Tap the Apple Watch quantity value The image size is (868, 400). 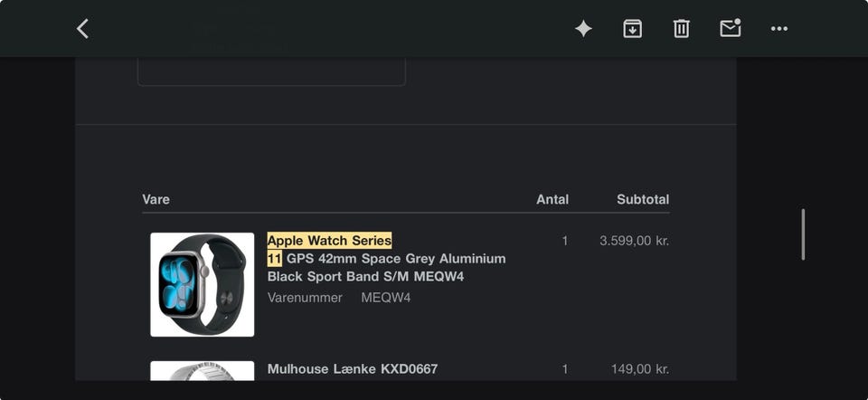pyautogui.click(x=565, y=241)
